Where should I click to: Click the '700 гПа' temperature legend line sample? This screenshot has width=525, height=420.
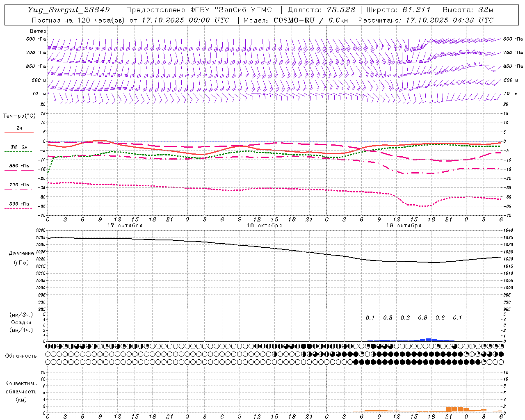point(18,189)
